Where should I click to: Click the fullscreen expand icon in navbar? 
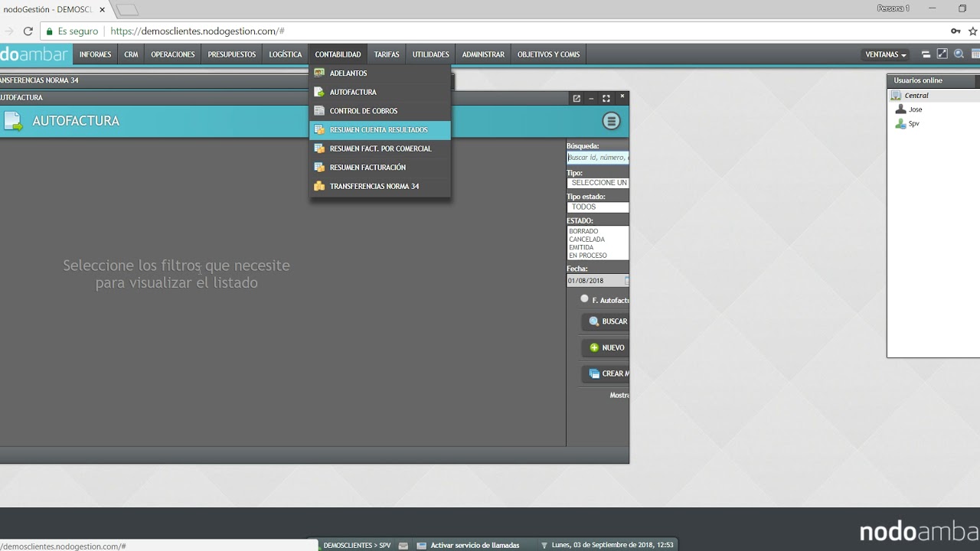[x=942, y=54]
